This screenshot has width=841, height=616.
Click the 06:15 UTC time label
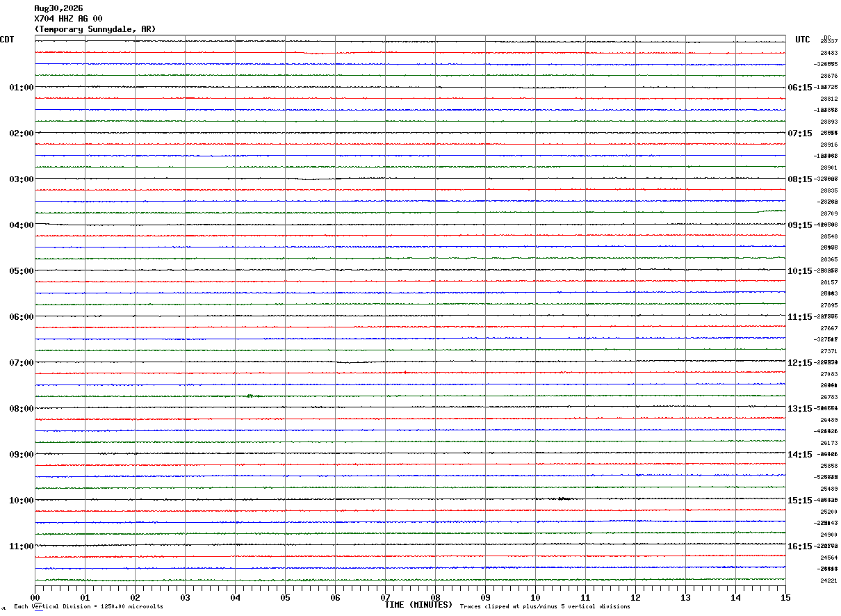799,88
